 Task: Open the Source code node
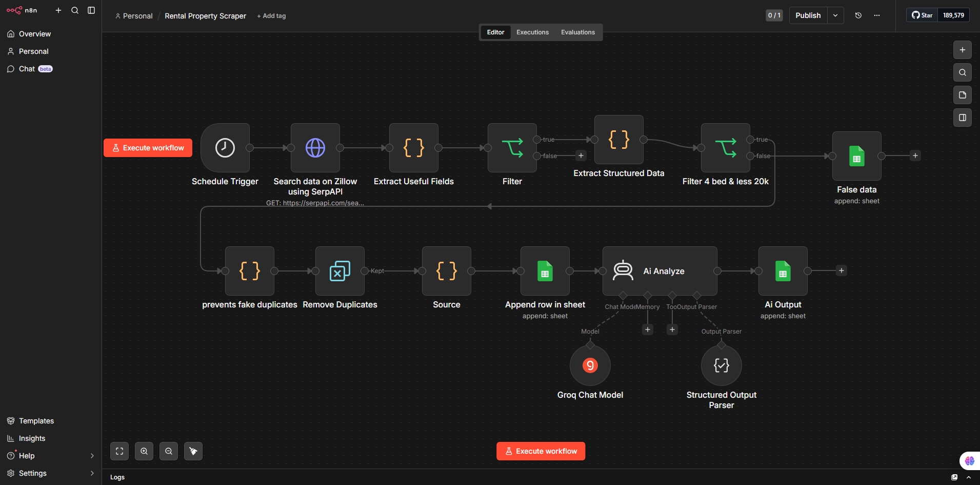tap(447, 271)
